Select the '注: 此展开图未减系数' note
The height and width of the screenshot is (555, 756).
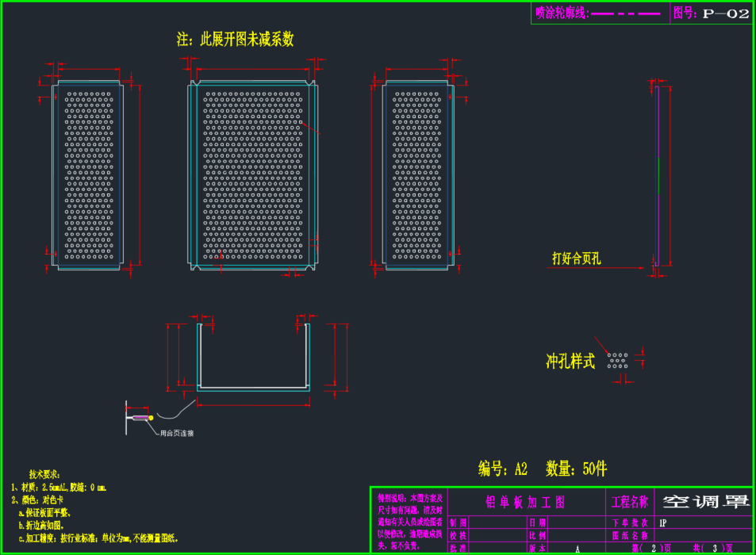[x=235, y=39]
